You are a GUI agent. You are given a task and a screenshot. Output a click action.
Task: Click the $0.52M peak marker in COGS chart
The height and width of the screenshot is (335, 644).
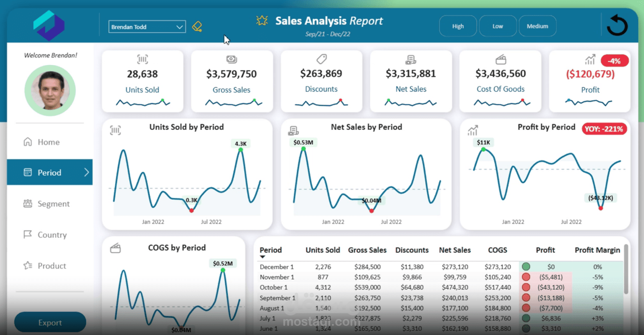click(223, 270)
